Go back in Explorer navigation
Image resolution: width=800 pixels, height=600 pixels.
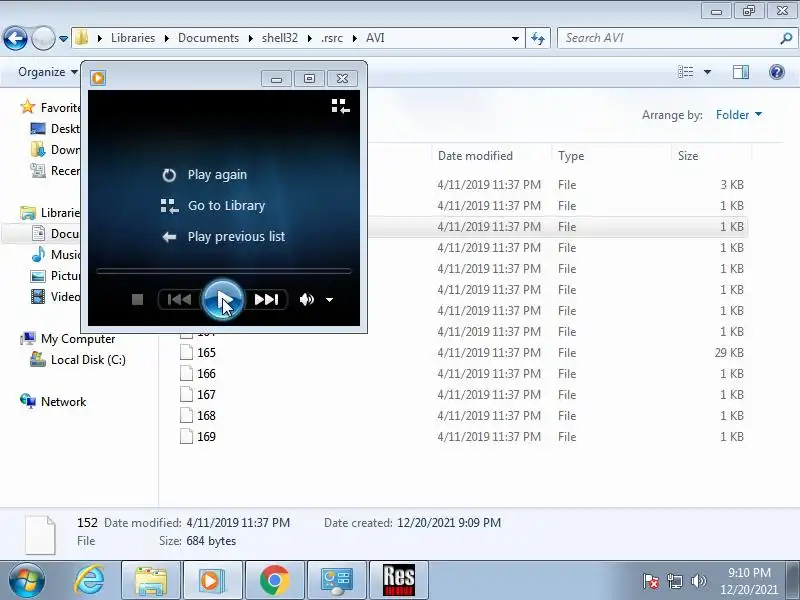point(15,38)
